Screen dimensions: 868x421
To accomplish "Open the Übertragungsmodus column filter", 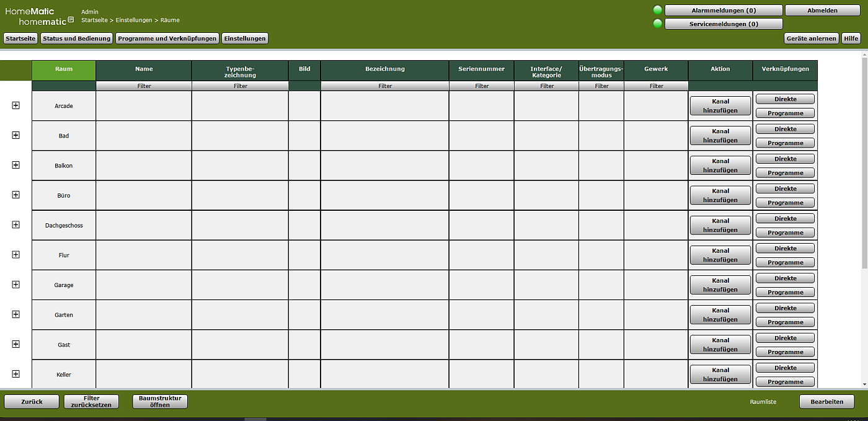I will pos(601,86).
